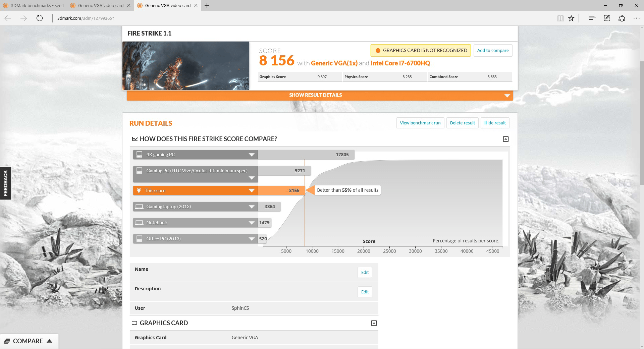Click View benchmark run button
This screenshot has width=644, height=349.
pos(420,123)
